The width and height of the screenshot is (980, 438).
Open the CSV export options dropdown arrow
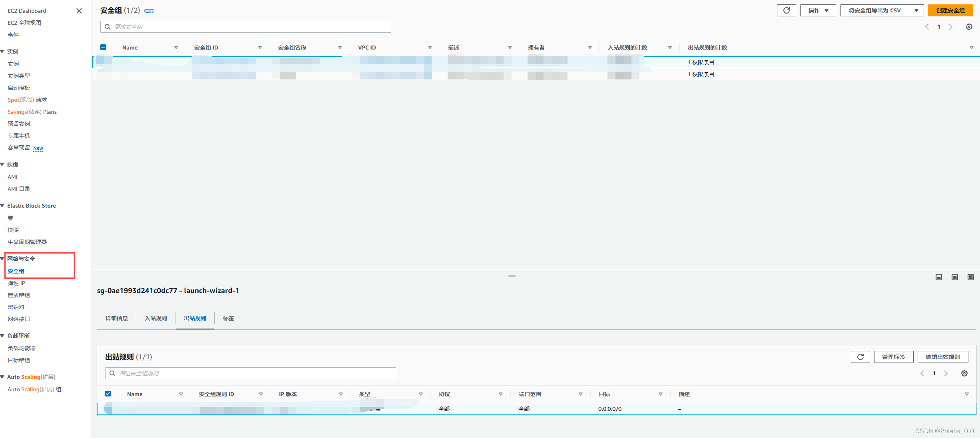click(916, 10)
